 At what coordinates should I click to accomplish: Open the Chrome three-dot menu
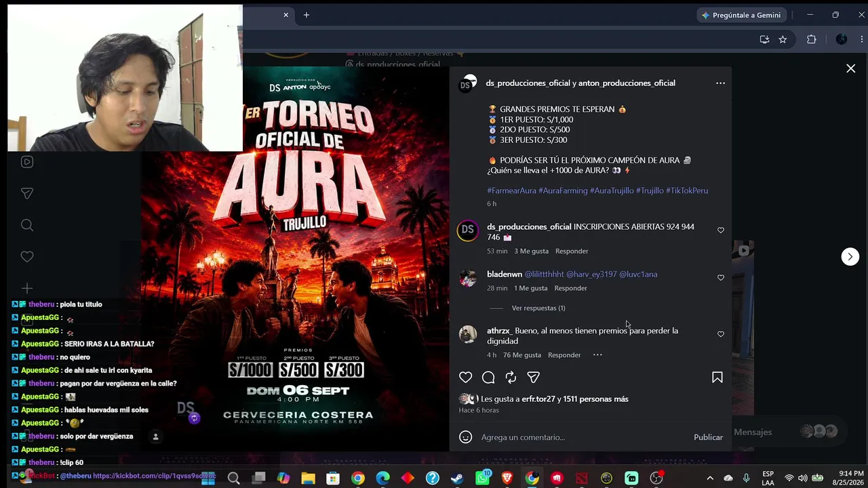coord(863,39)
